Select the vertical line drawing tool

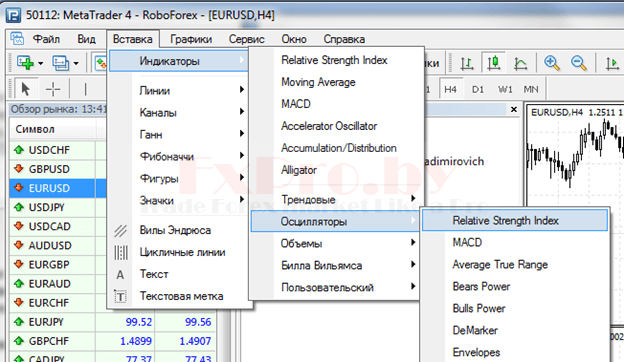coord(85,89)
